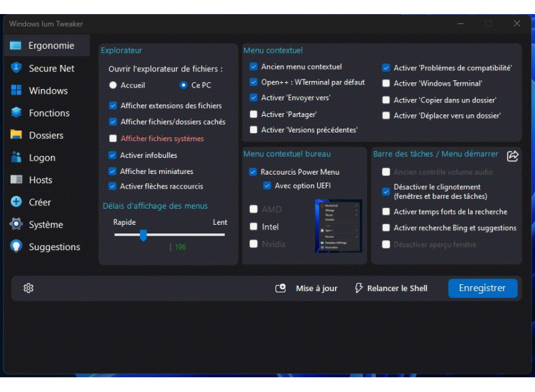Click the Créer plus icon
This screenshot has width=535, height=392.
pyautogui.click(x=16, y=201)
